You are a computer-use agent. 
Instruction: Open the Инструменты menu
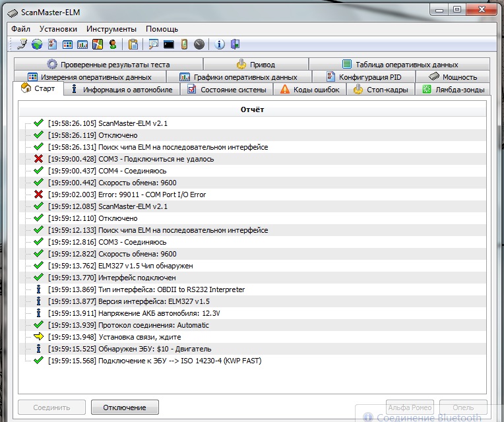(111, 29)
